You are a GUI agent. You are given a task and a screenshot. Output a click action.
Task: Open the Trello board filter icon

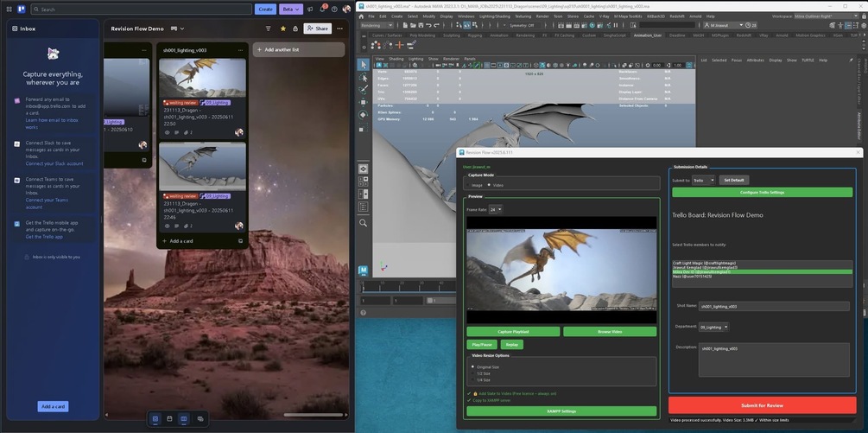[269, 29]
